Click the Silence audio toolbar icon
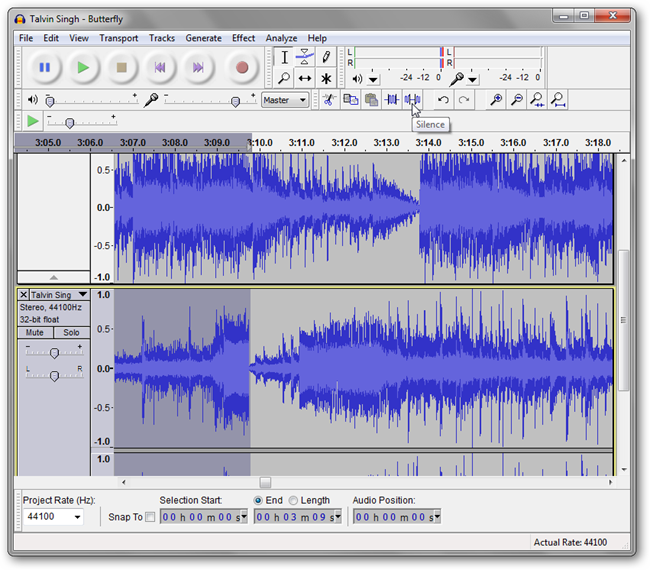The height and width of the screenshot is (570, 650). [x=413, y=99]
